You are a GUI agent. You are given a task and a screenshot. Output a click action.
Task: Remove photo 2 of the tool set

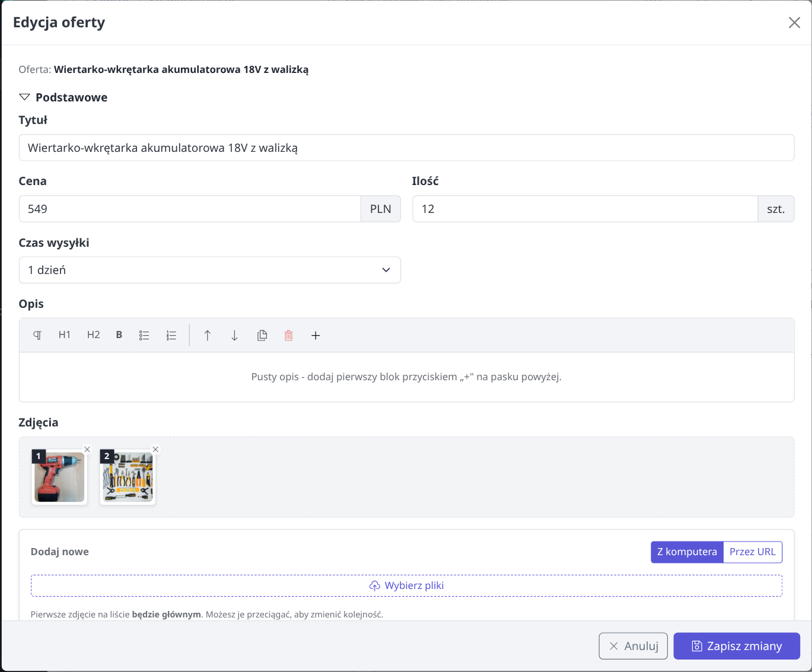(155, 450)
